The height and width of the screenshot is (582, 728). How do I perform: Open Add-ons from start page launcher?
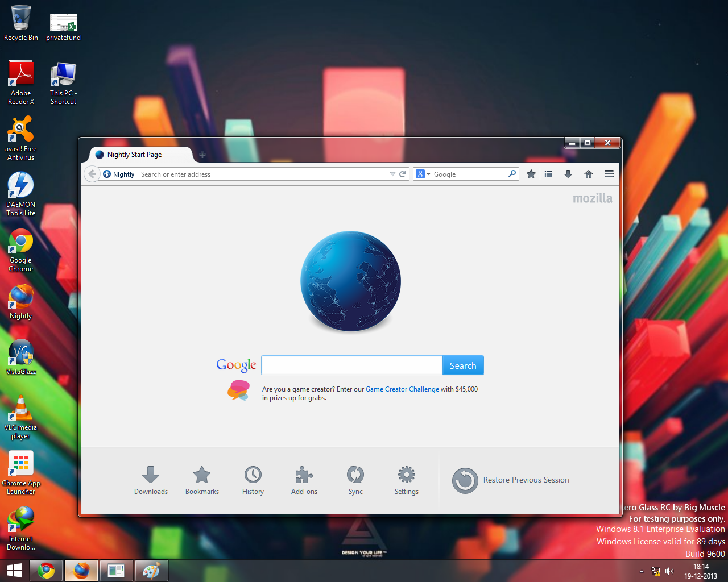(304, 480)
